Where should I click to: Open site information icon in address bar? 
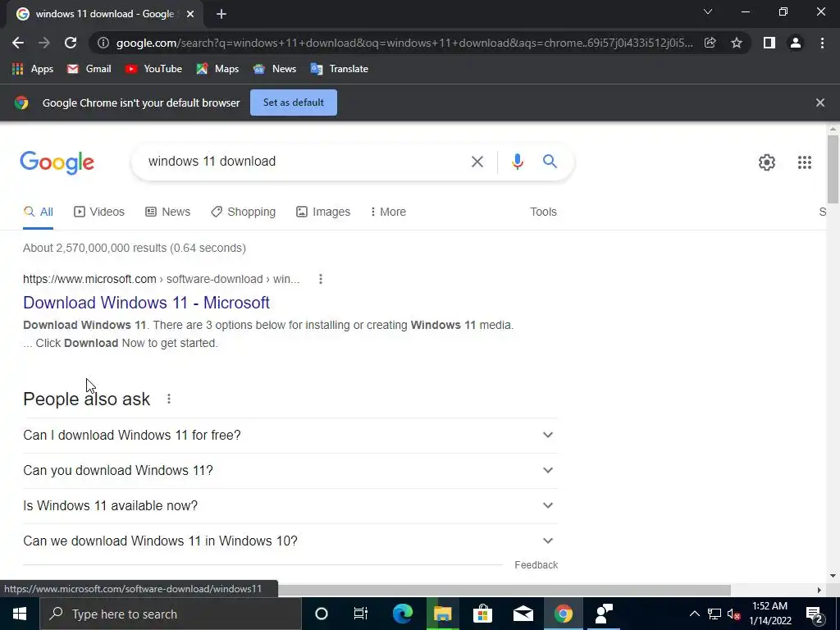103,43
